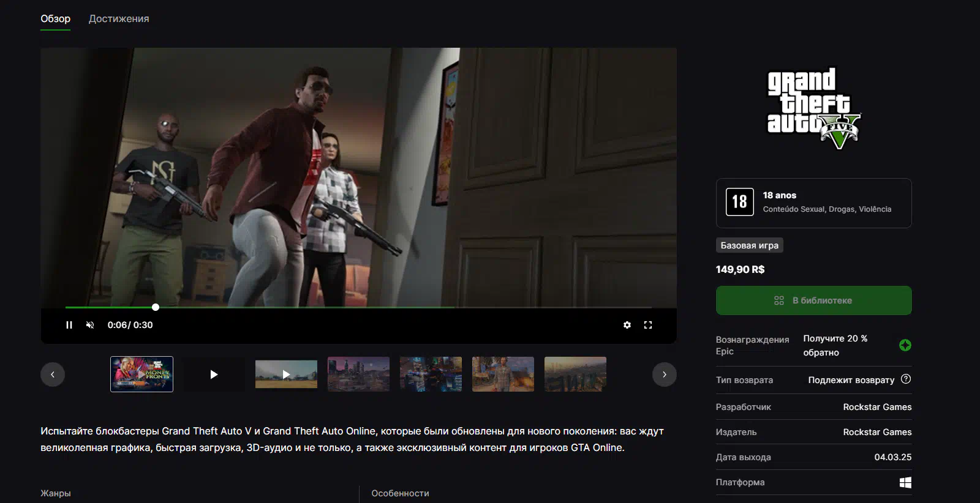The height and width of the screenshot is (503, 980).
Task: Open the man standing screenshot thumbnail
Action: (503, 374)
